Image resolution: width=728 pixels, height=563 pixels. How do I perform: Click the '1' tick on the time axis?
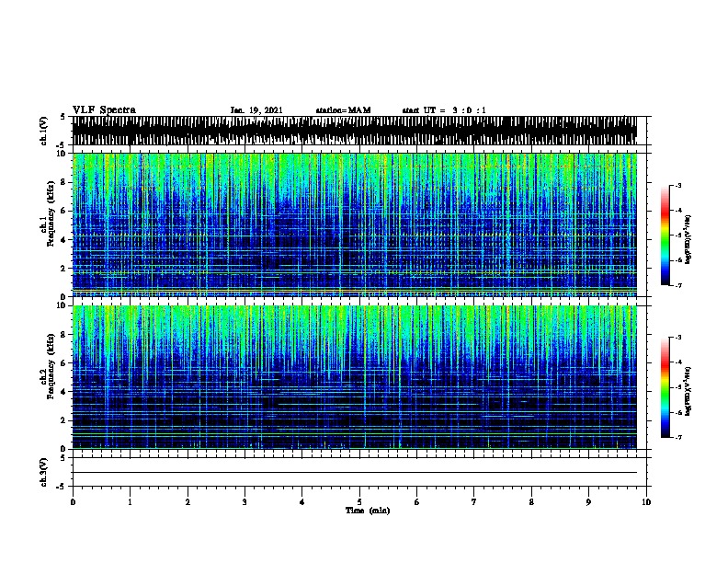[x=130, y=502]
